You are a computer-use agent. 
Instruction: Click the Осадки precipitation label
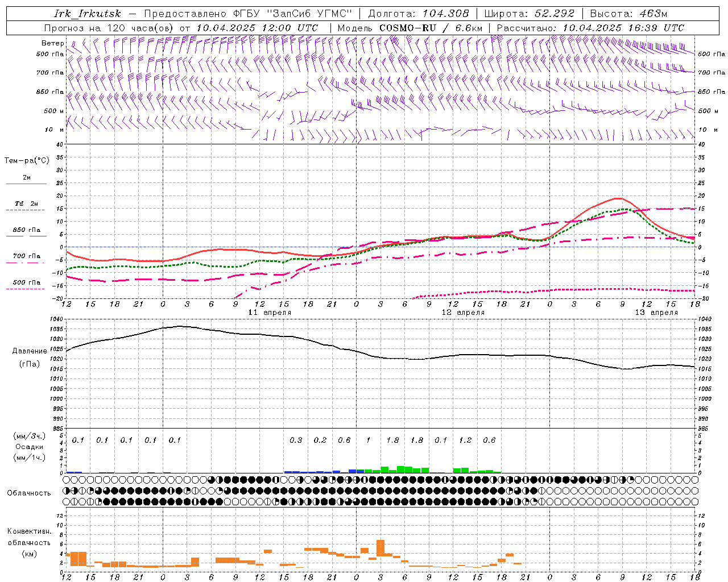tap(30, 447)
